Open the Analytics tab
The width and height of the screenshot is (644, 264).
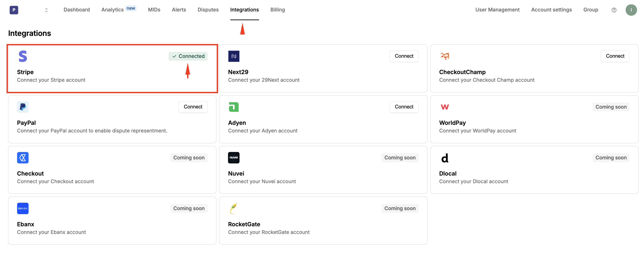(112, 10)
